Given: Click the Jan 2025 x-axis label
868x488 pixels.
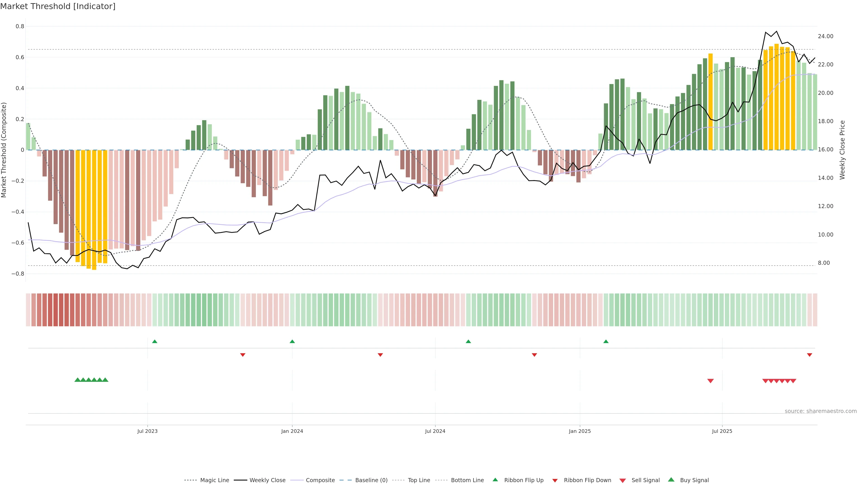Looking at the screenshot, I should (580, 431).
